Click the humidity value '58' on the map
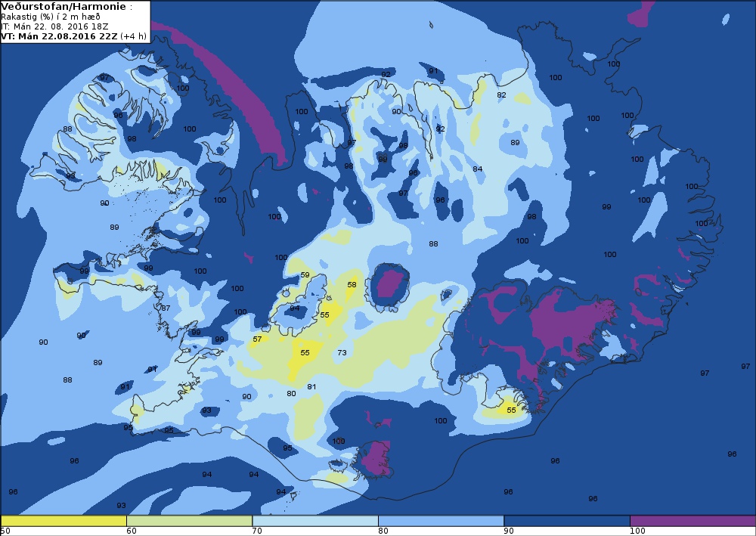 coord(352,284)
